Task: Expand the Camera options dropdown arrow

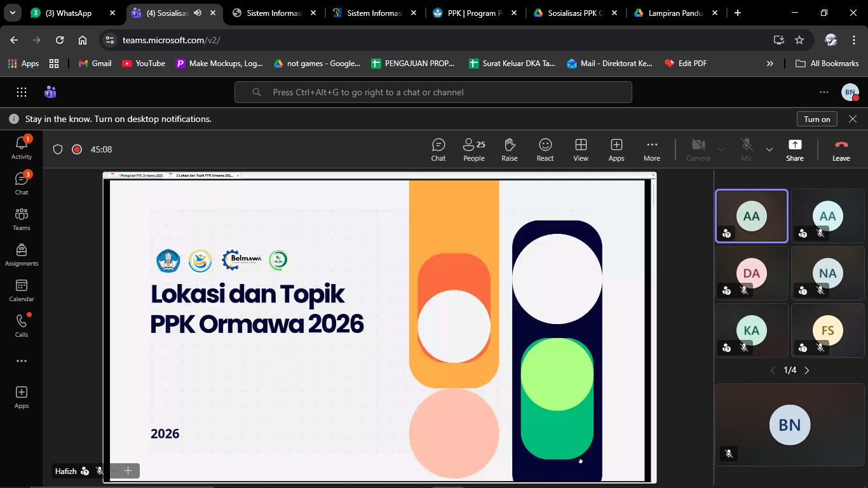Action: tap(721, 150)
